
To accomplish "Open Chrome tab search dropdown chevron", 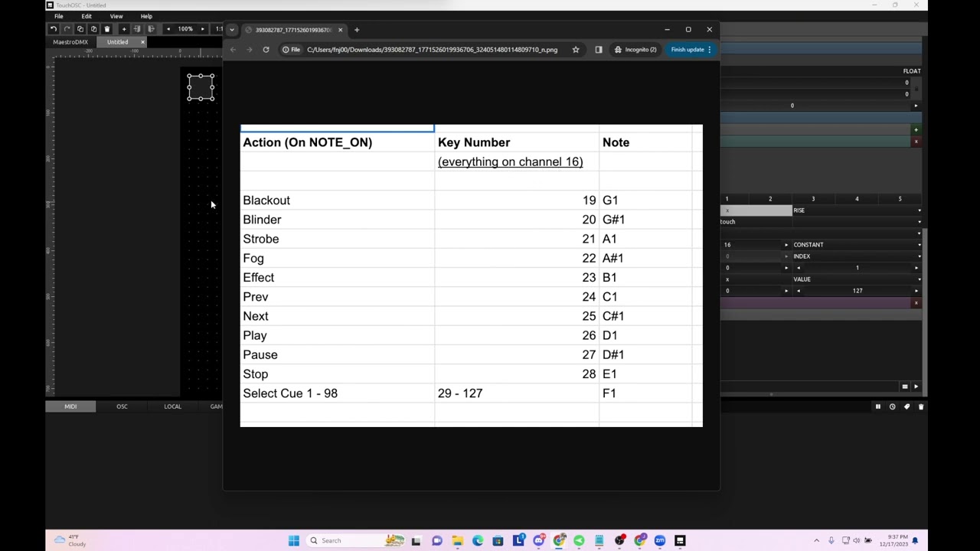I will tap(232, 30).
